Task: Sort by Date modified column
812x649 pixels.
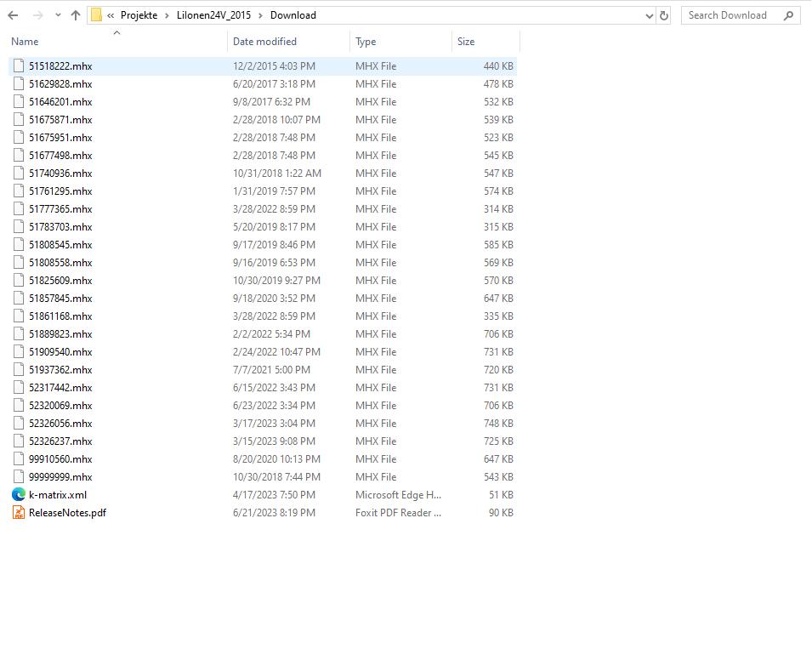Action: coord(264,42)
